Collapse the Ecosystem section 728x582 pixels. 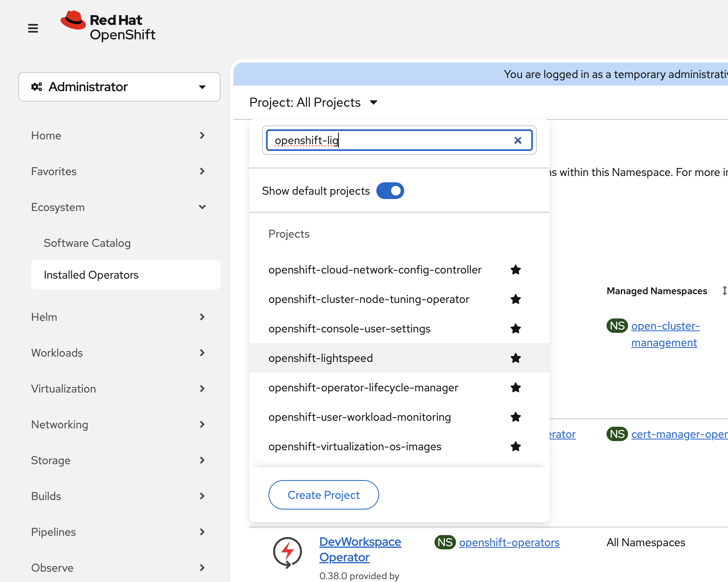tap(202, 207)
